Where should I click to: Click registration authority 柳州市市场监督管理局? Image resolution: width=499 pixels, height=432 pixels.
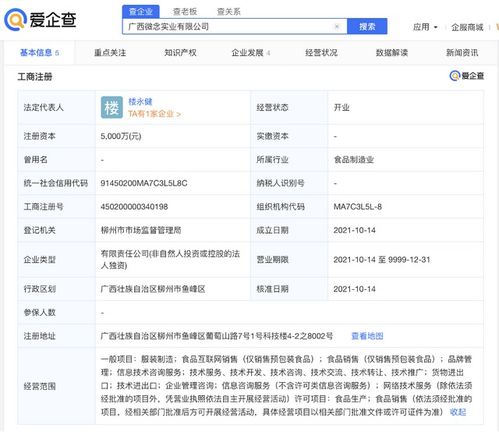(x=141, y=230)
